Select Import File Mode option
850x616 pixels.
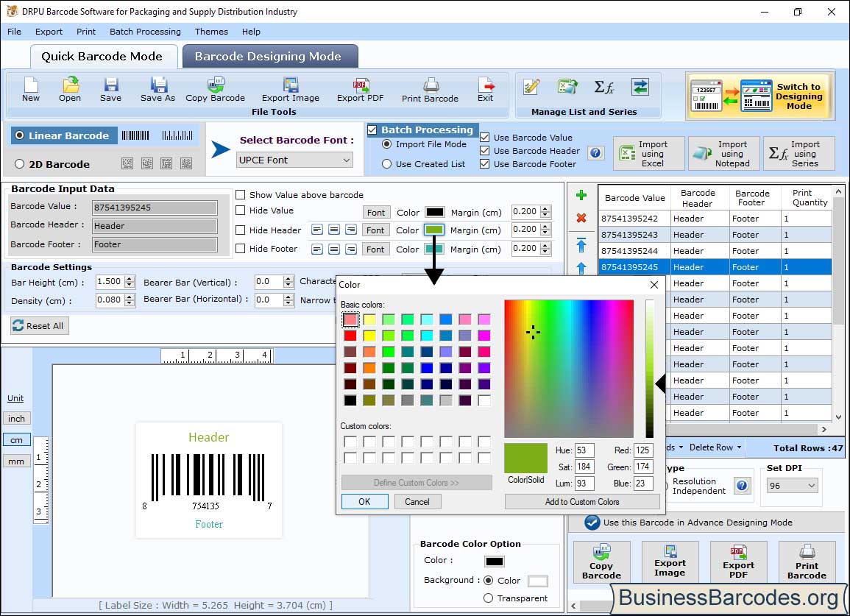[387, 144]
